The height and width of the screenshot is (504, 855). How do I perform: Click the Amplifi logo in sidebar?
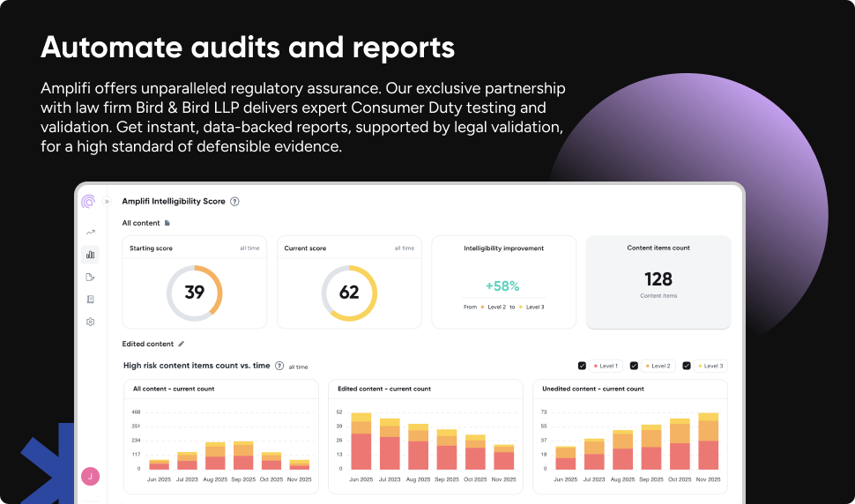coord(88,202)
